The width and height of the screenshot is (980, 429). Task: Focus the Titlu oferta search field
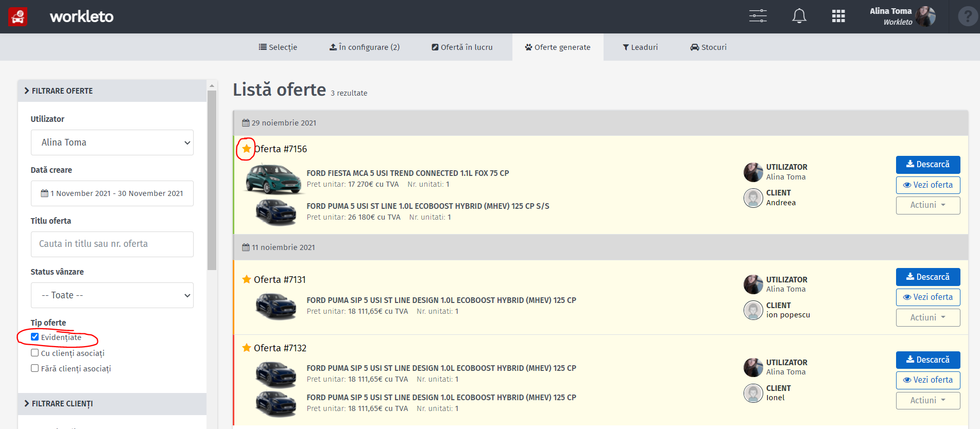tap(112, 244)
